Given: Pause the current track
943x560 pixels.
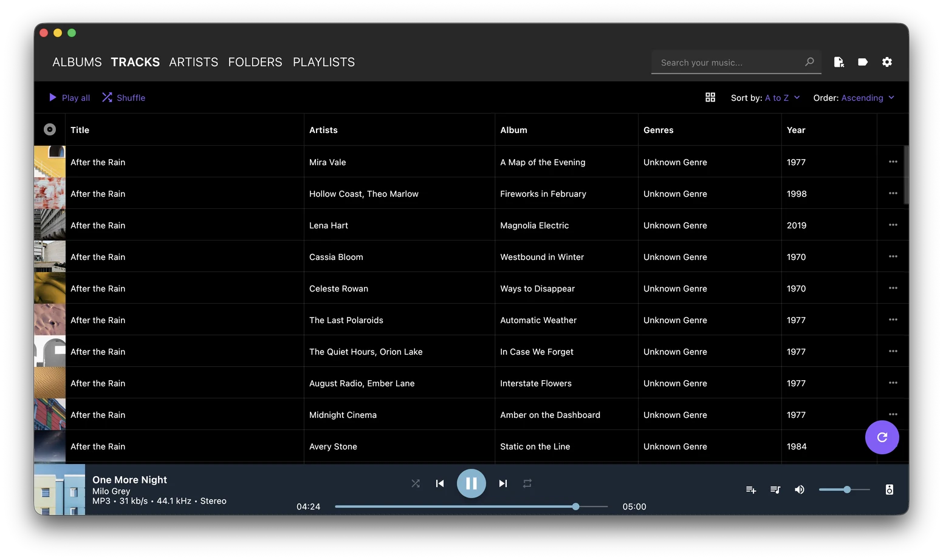Looking at the screenshot, I should (x=471, y=483).
